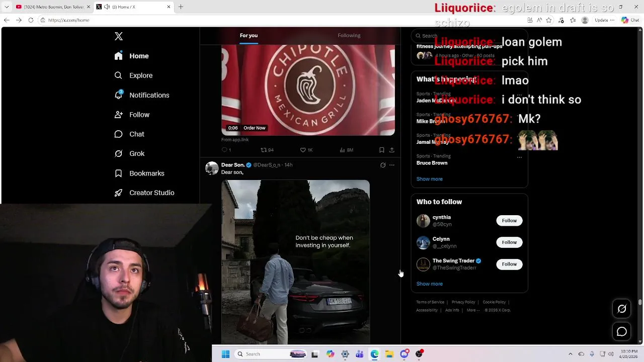Open the Follow sidebar item
The image size is (644, 362).
click(x=132, y=115)
